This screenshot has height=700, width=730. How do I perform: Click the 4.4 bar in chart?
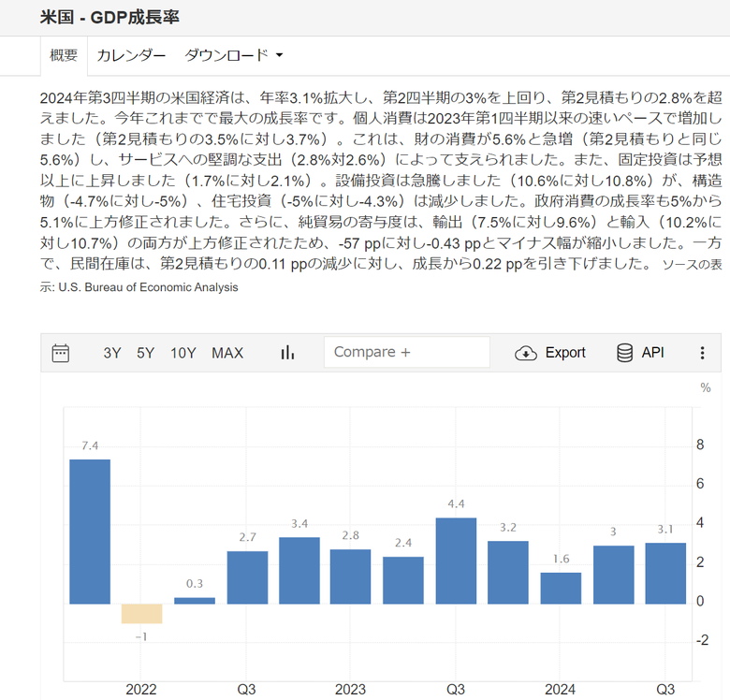(x=456, y=561)
